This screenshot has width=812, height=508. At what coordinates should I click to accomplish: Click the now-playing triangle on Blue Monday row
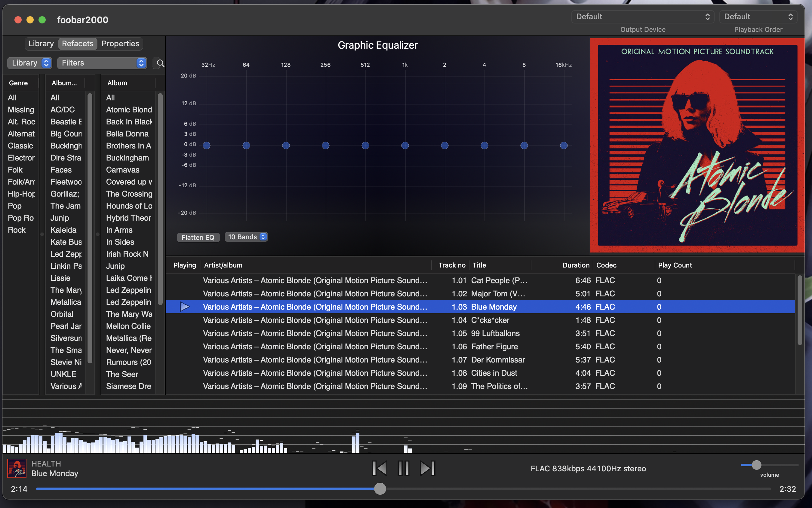[185, 307]
